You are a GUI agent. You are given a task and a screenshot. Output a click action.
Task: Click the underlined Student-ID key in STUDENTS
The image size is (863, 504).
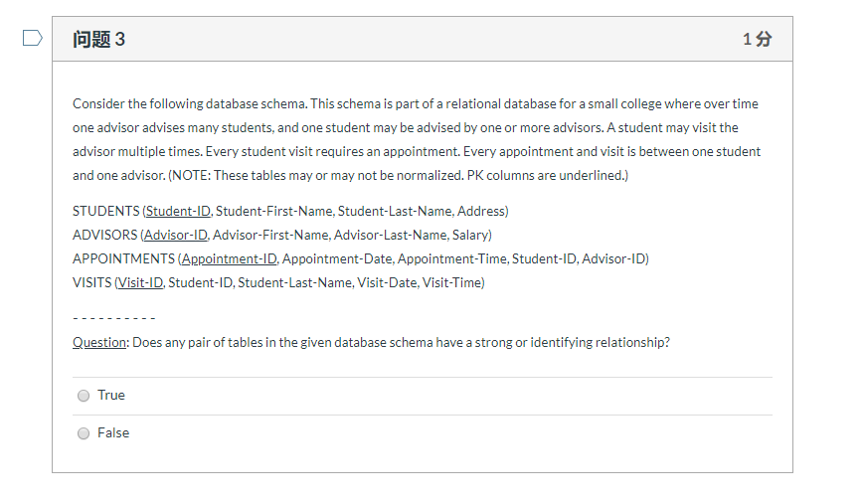(178, 212)
